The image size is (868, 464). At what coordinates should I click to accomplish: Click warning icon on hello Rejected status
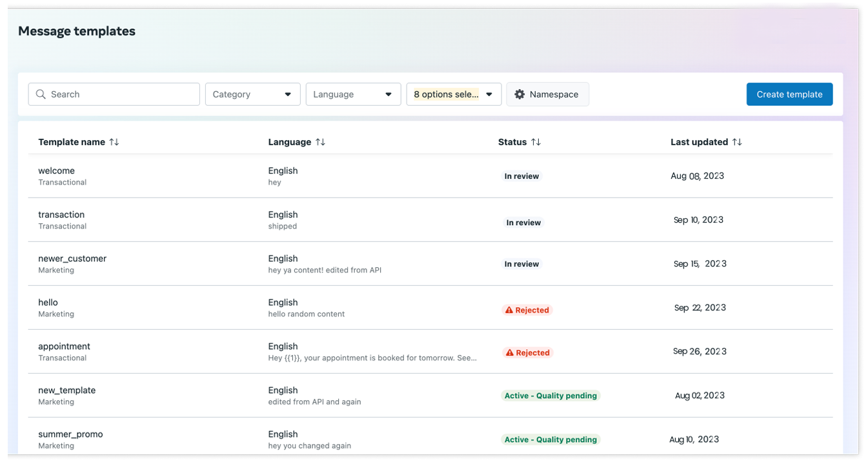pos(509,310)
